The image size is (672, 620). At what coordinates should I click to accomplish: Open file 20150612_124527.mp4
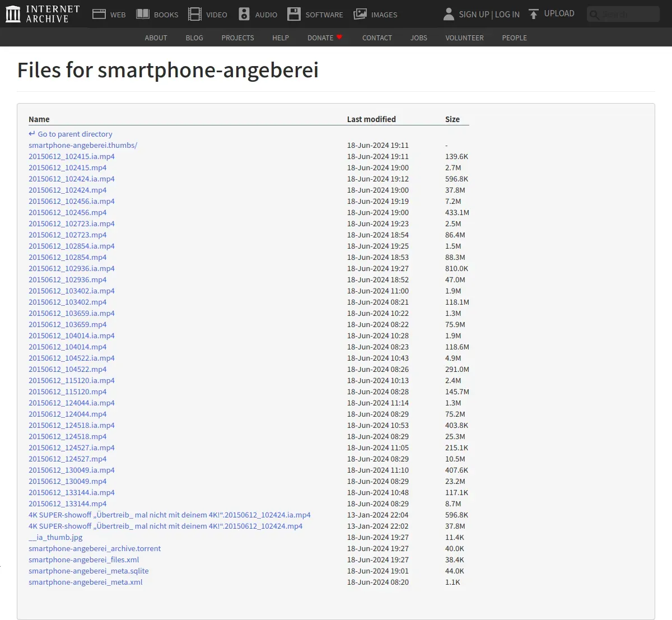(67, 459)
